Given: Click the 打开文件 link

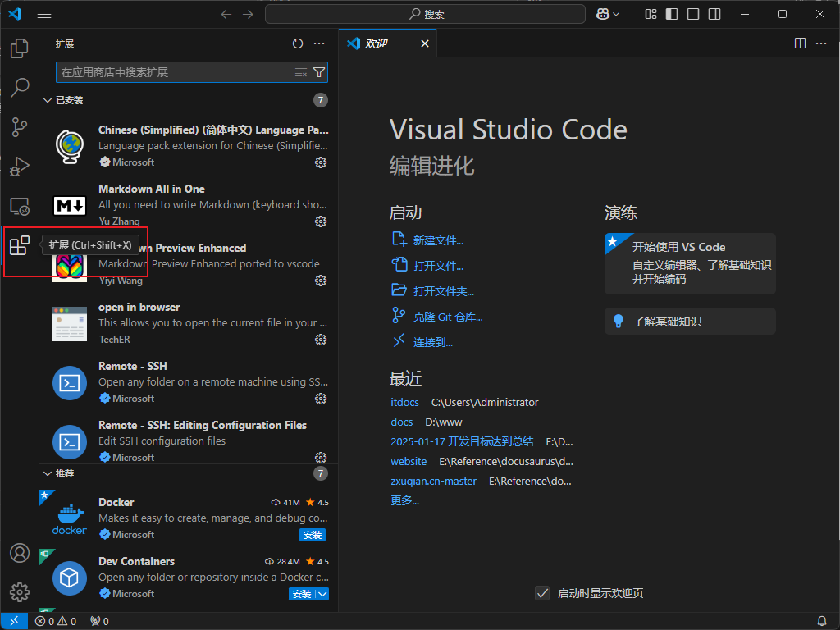Looking at the screenshot, I should point(438,266).
